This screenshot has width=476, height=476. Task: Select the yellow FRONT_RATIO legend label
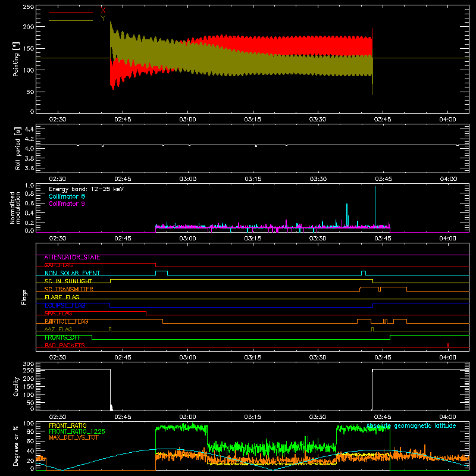point(68,425)
